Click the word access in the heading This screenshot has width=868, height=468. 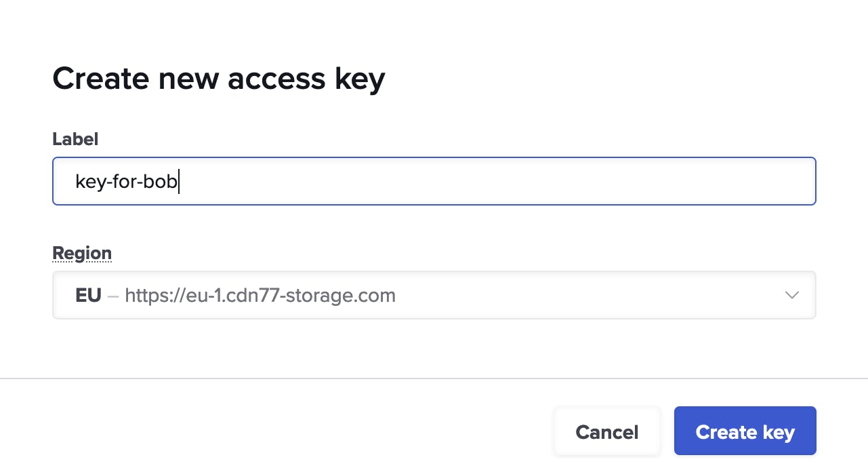coord(276,79)
